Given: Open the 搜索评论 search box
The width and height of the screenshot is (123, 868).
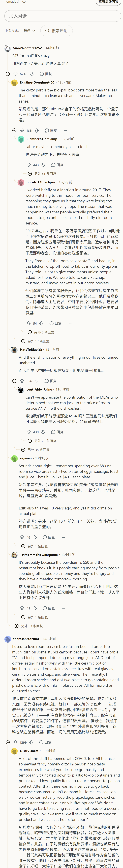Looking at the screenshot, I should coord(56,31).
